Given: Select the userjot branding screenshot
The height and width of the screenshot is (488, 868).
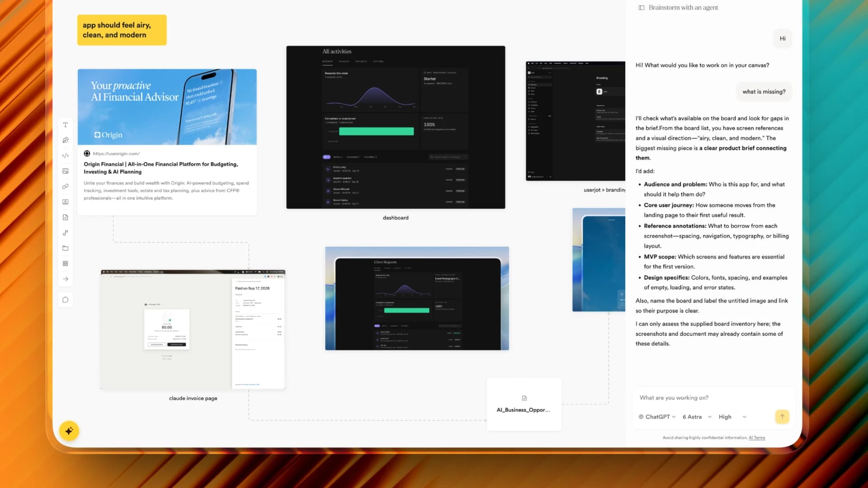Looking at the screenshot, I should pos(576,121).
